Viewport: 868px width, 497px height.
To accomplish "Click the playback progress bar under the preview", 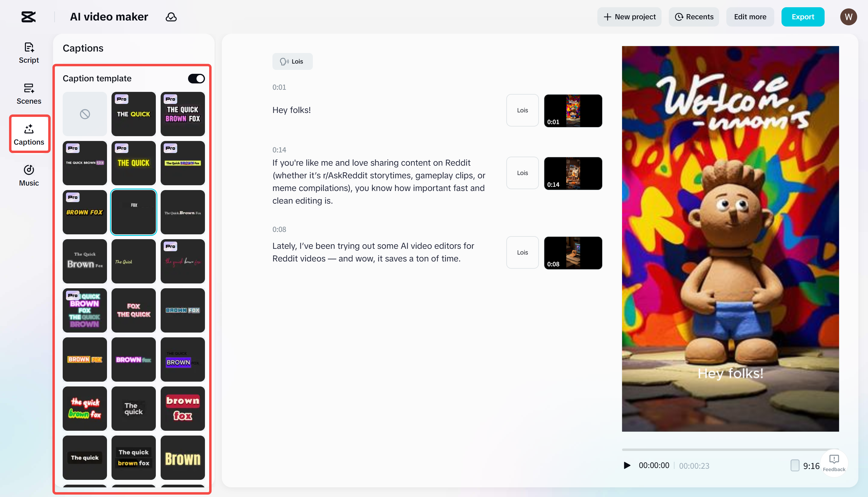I will point(730,449).
